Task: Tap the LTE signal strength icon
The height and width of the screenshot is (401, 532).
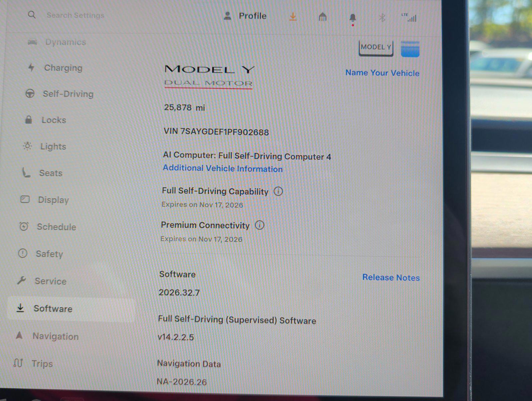Action: tap(409, 17)
